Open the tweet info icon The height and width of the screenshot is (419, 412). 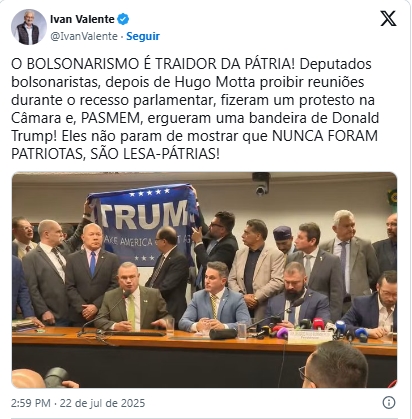pos(389,402)
